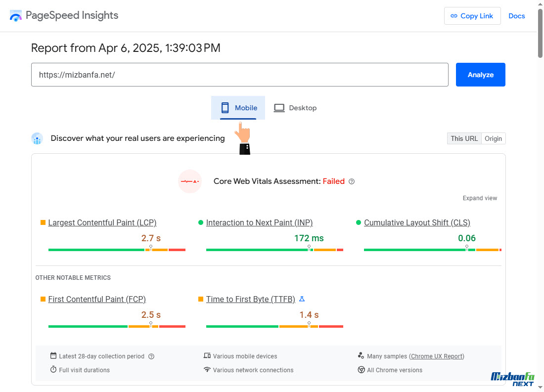Click the real users experience icon
This screenshot has width=544, height=392.
[x=37, y=138]
